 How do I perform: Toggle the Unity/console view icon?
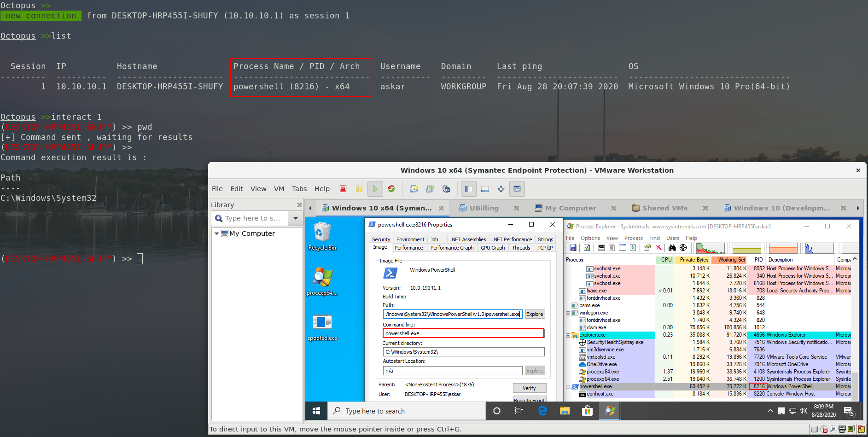pyautogui.click(x=517, y=189)
